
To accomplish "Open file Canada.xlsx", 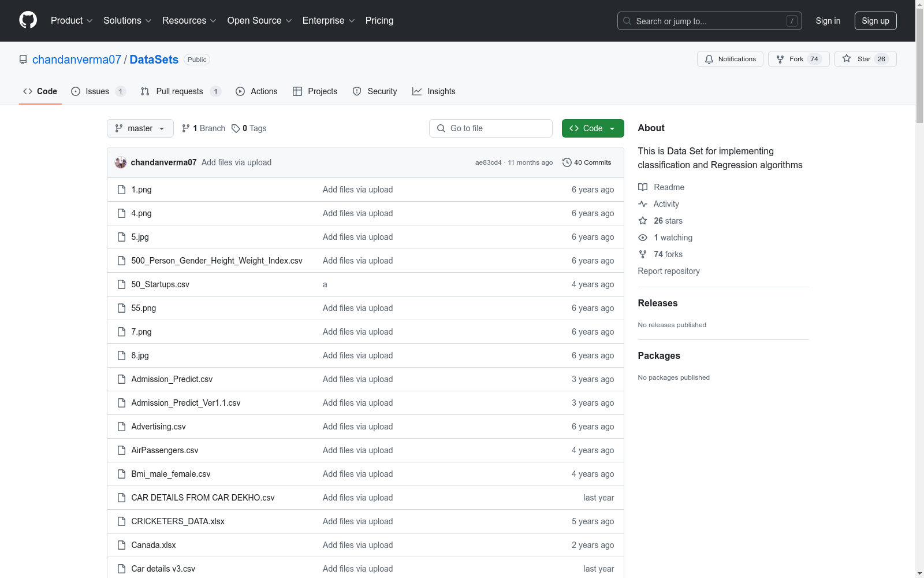I will pos(154,545).
